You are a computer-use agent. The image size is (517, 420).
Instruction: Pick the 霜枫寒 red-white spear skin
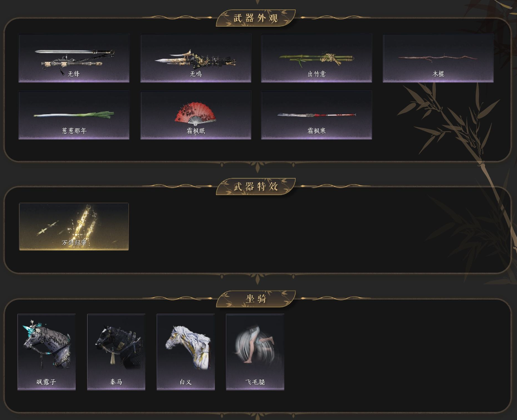(317, 115)
